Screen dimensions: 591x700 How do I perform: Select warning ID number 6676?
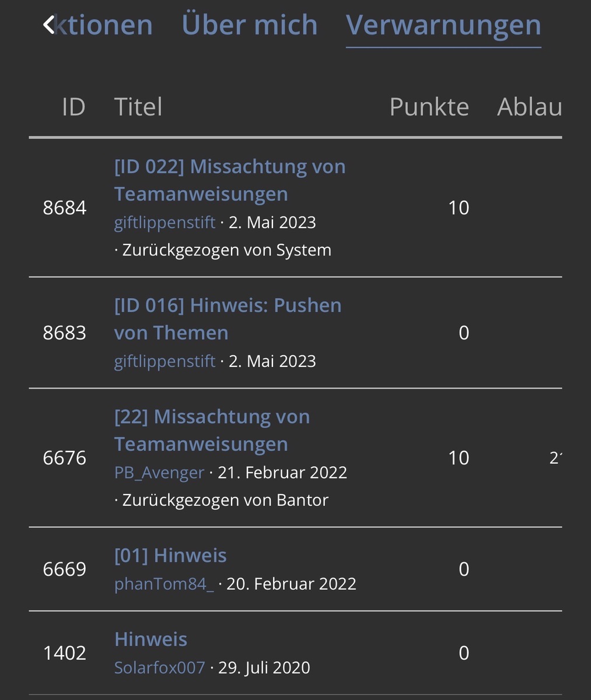click(x=65, y=458)
